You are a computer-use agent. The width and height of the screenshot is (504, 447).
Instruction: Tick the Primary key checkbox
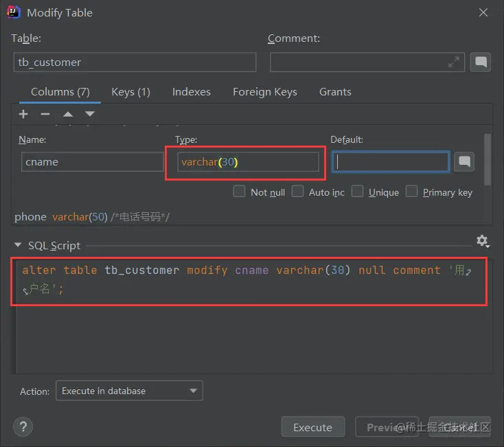(411, 191)
